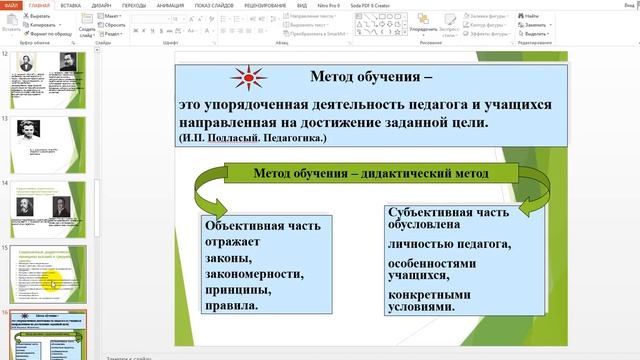640x360 pixels.
Task: Select slide 15 thumbnail
Action: pyautogui.click(x=48, y=274)
